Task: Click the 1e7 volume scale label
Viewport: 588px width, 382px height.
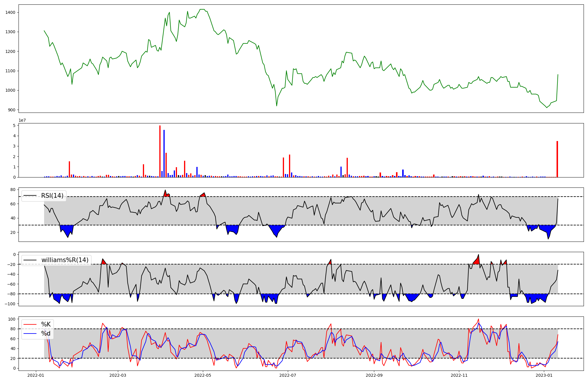Action: pos(22,120)
